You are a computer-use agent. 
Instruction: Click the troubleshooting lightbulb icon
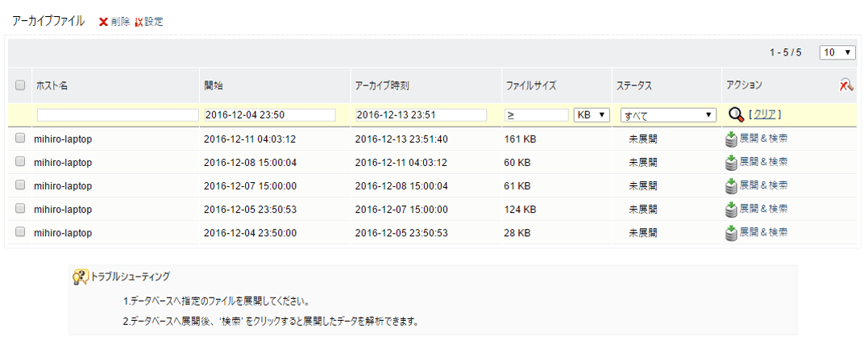point(80,277)
